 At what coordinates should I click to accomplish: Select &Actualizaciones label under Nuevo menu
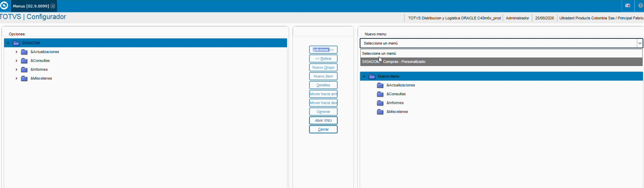pyautogui.click(x=401, y=85)
